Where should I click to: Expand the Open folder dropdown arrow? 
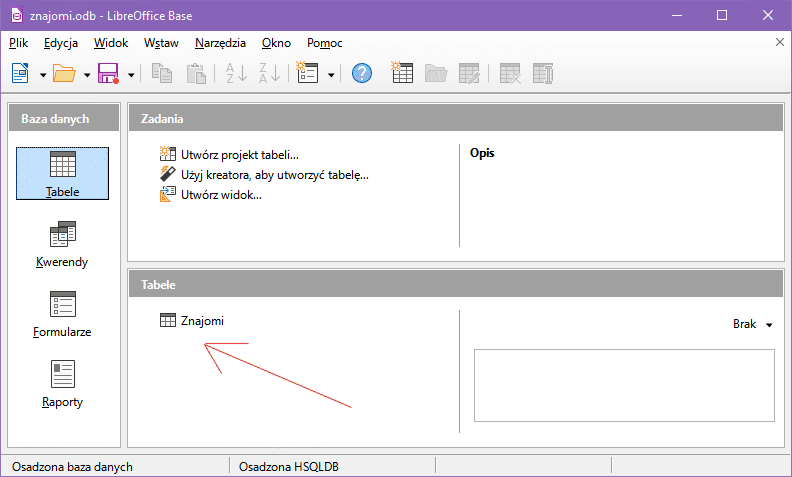[x=87, y=74]
